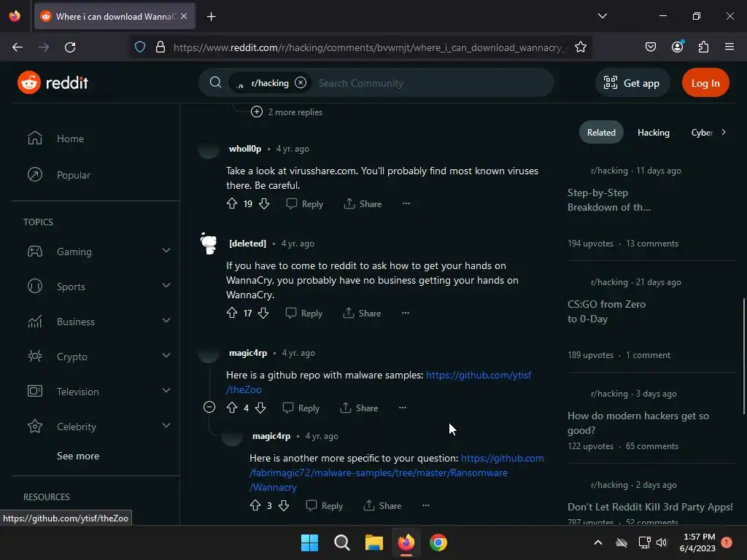Screen dimensions: 747x560
Task: Open Windows taskbar search
Action: tap(341, 542)
